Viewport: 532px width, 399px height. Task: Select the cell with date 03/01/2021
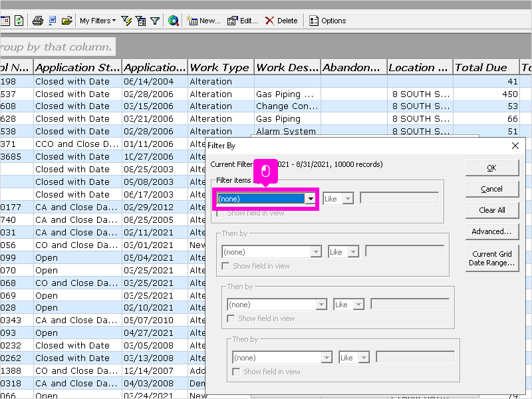point(155,245)
